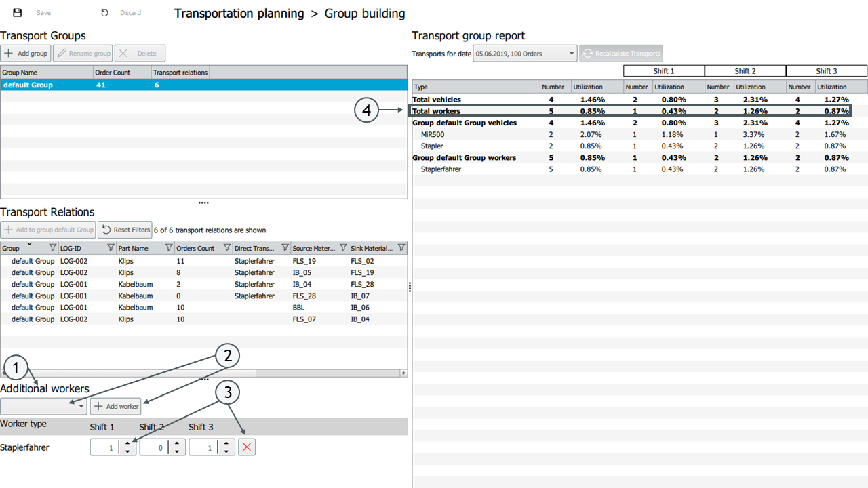868x488 pixels.
Task: Click the Reset Filters button
Action: [x=125, y=230]
